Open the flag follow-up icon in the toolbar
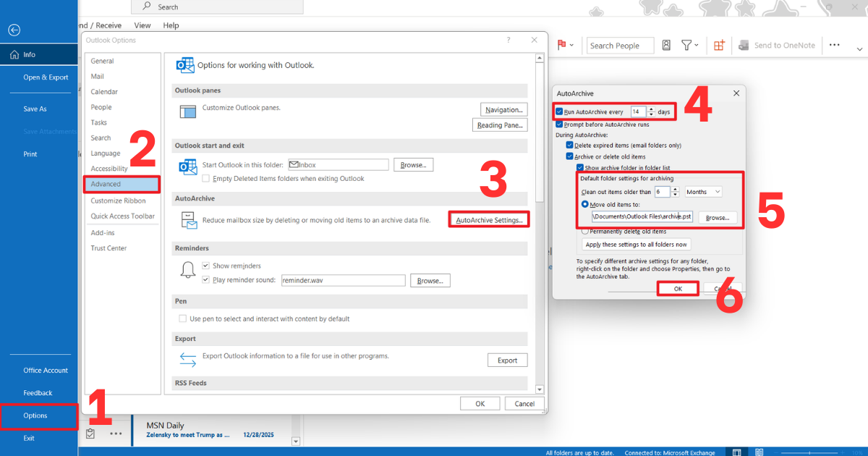The height and width of the screenshot is (456, 868). [561, 45]
